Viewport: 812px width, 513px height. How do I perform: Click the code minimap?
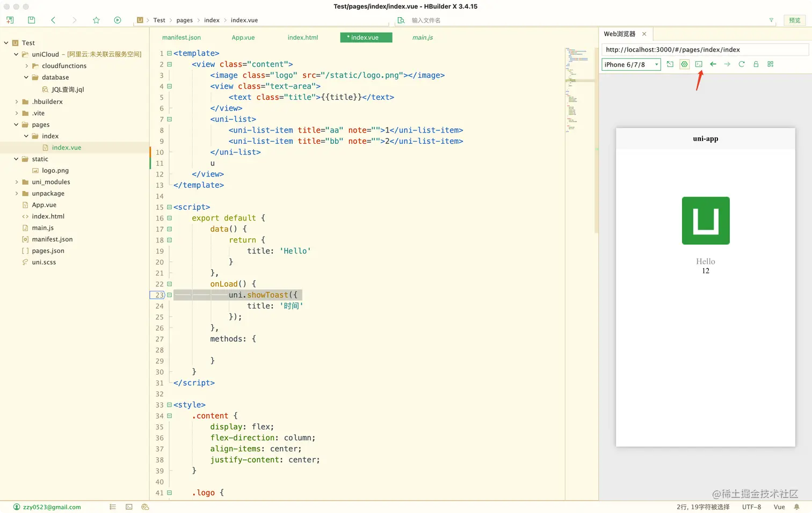(x=581, y=91)
